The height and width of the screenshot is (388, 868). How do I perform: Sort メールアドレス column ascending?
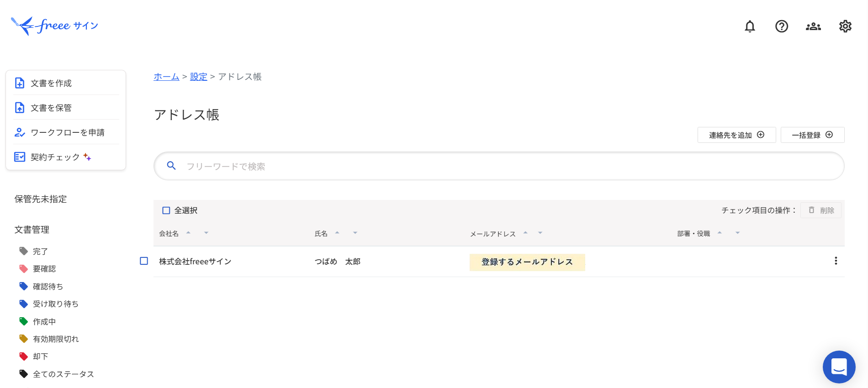(x=525, y=233)
